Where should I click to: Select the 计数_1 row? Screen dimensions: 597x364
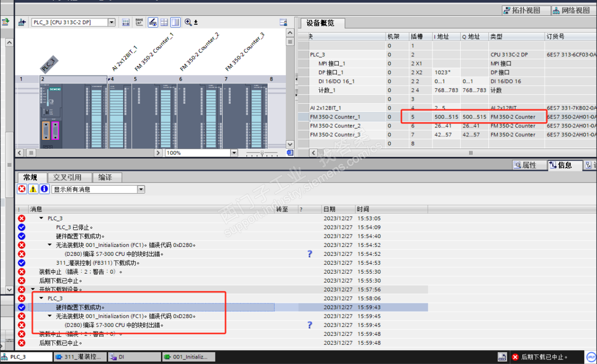(x=446, y=90)
